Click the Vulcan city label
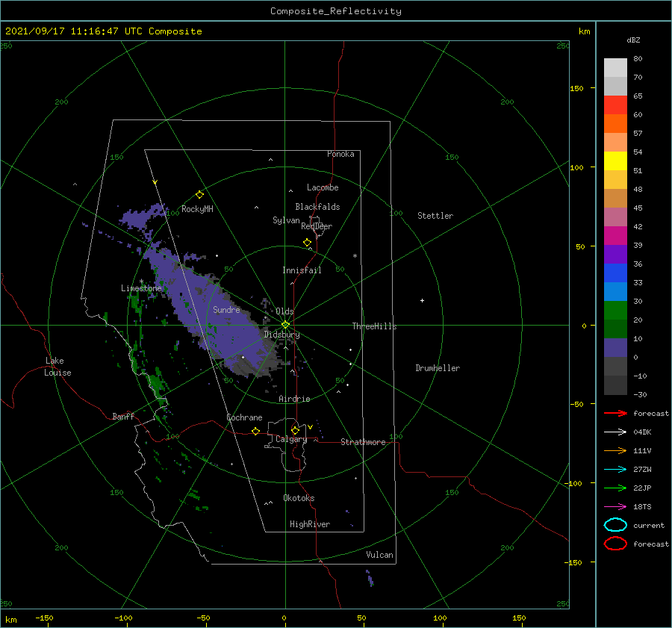The height and width of the screenshot is (628, 672). click(x=380, y=555)
